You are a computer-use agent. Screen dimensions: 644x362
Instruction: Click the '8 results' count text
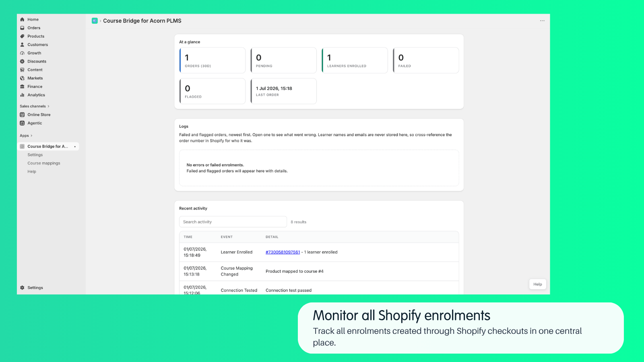tap(299, 222)
